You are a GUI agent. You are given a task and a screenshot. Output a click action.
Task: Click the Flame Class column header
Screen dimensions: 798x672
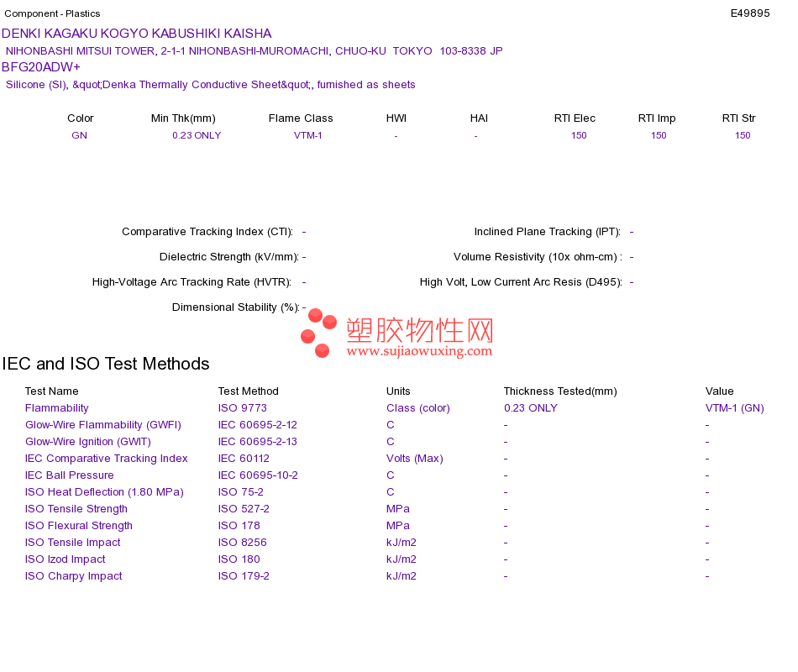pos(301,118)
